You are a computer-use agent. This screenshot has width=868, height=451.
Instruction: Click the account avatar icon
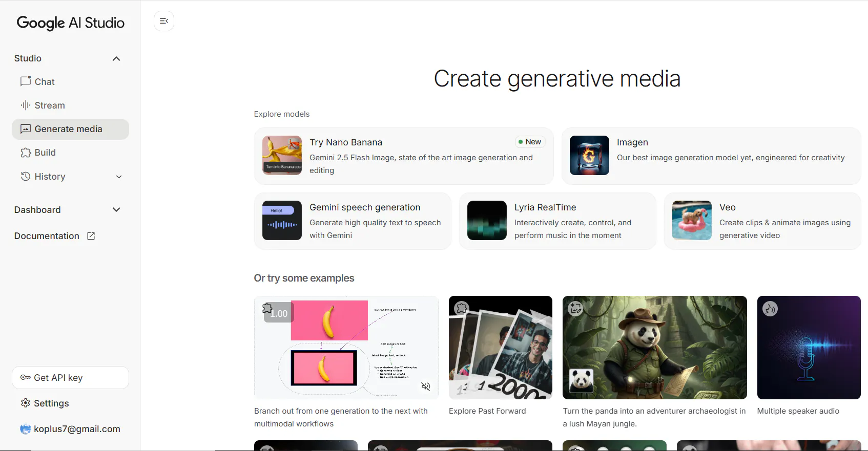click(25, 429)
